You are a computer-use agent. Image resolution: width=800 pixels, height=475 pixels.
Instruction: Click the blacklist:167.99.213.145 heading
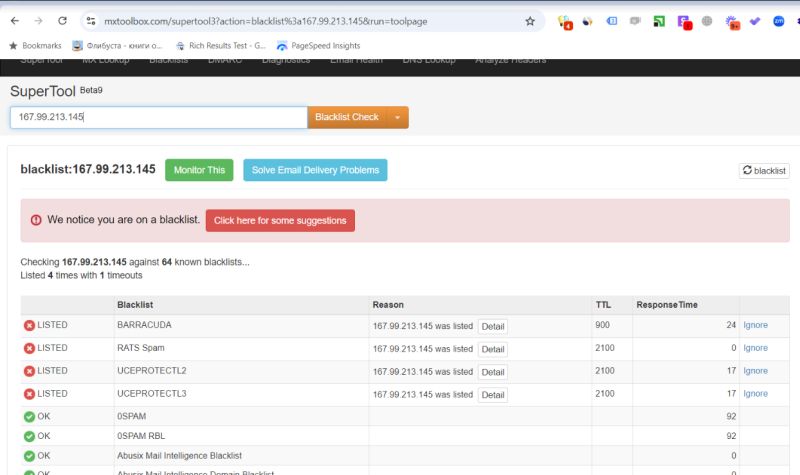(88, 169)
